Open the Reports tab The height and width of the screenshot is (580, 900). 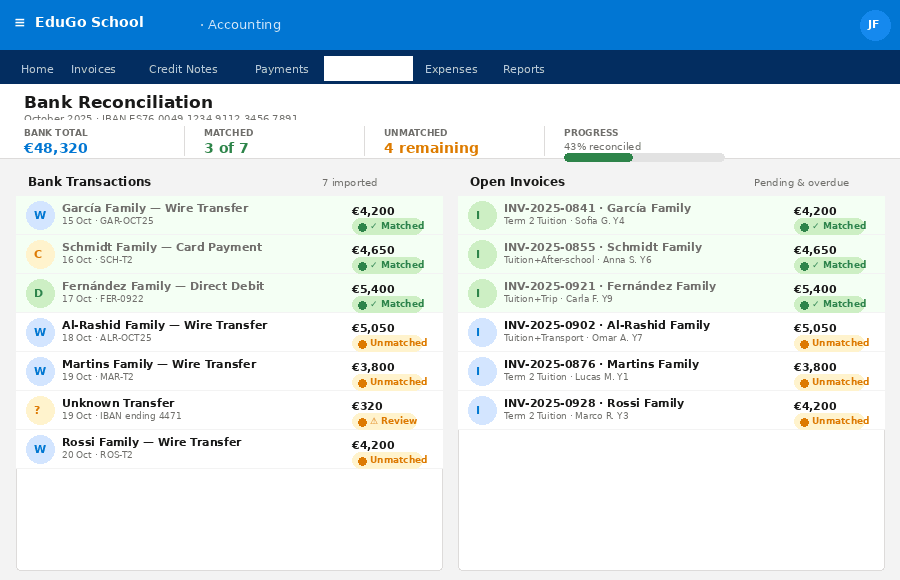click(523, 69)
